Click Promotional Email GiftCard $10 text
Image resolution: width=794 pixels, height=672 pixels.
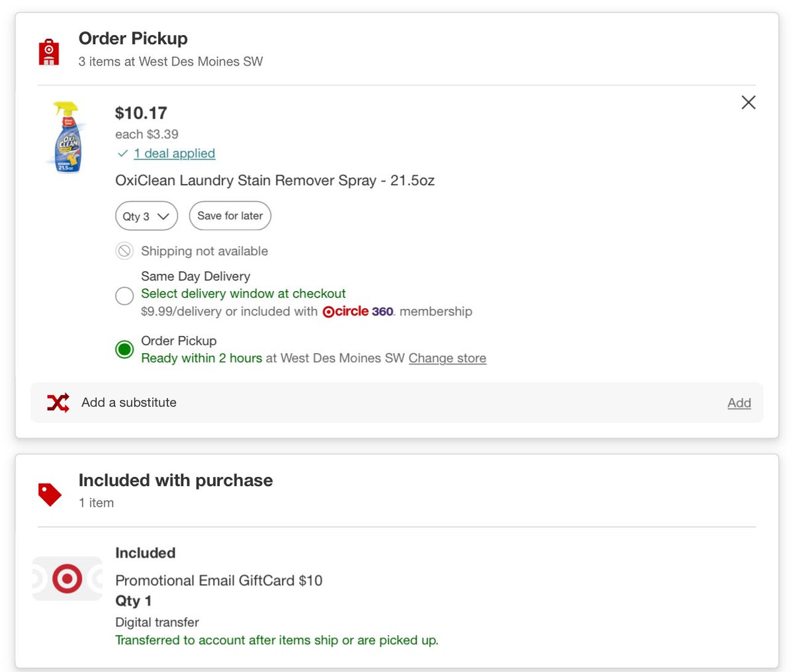coord(218,581)
